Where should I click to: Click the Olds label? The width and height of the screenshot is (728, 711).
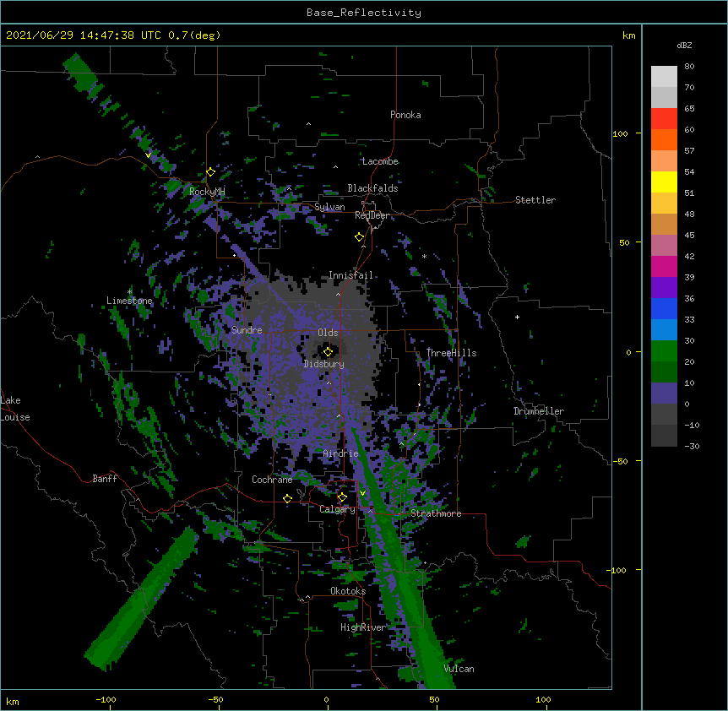tap(328, 333)
